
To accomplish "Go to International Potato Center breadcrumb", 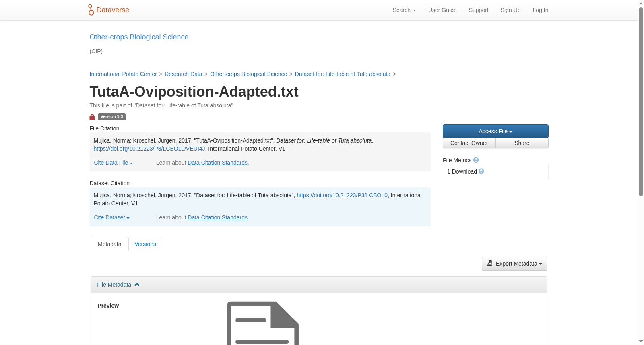I will point(123,74).
